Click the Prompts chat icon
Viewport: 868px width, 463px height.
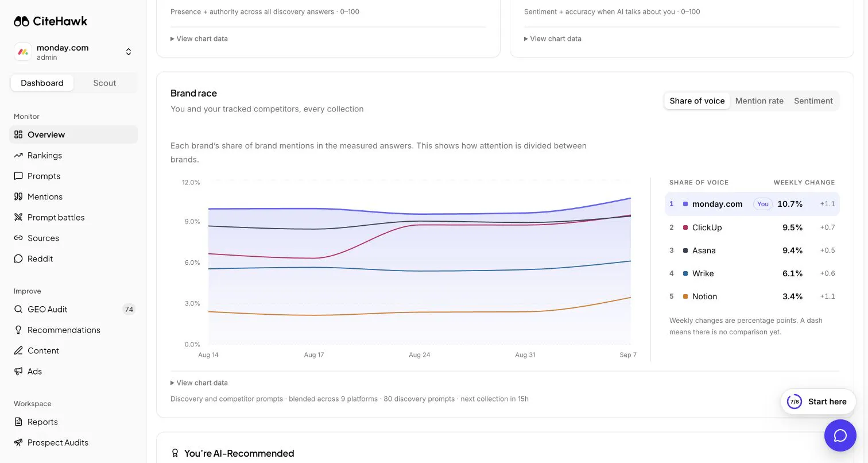[18, 176]
